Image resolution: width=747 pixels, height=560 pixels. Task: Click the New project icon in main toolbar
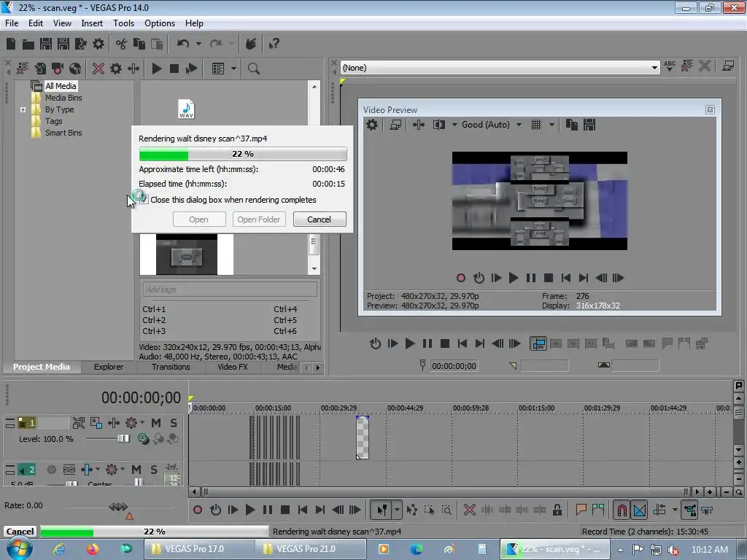tap(11, 44)
